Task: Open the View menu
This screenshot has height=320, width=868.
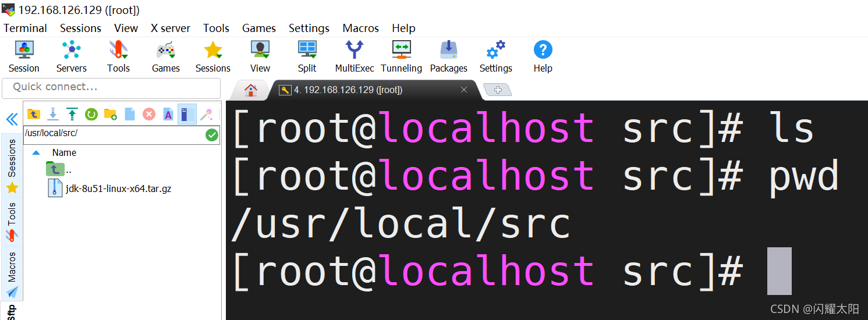Action: [126, 28]
